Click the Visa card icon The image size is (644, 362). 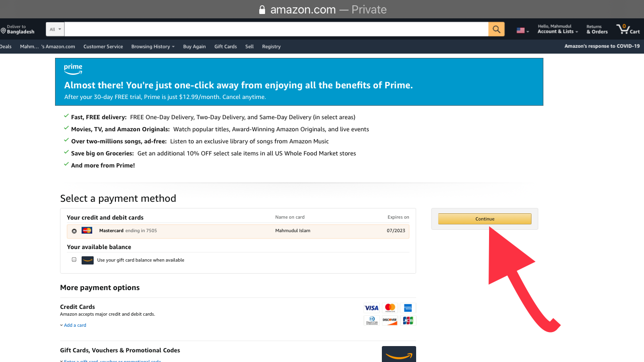coord(371,307)
